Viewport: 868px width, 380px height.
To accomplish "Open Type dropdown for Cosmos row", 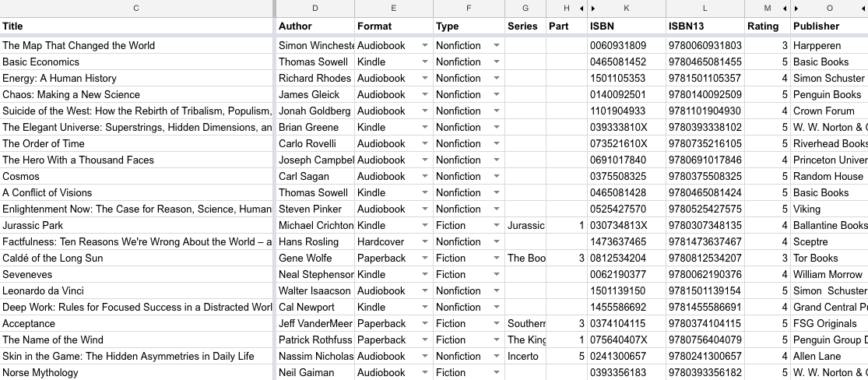I will click(497, 177).
